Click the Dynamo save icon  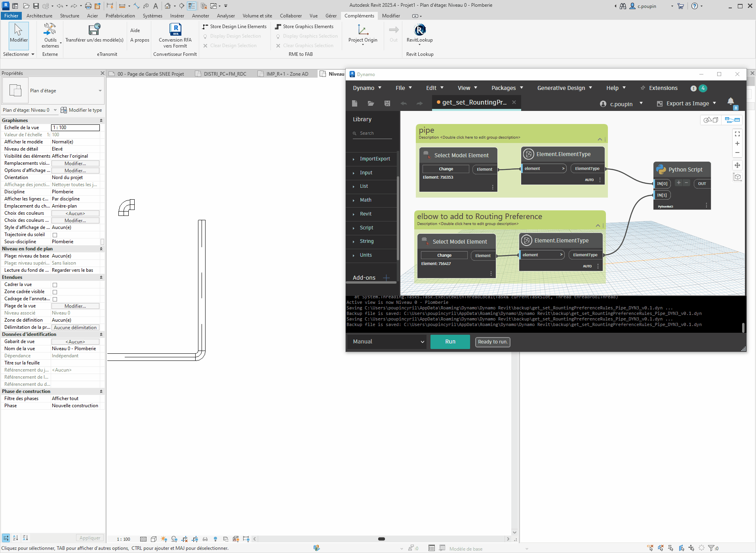pyautogui.click(x=387, y=103)
